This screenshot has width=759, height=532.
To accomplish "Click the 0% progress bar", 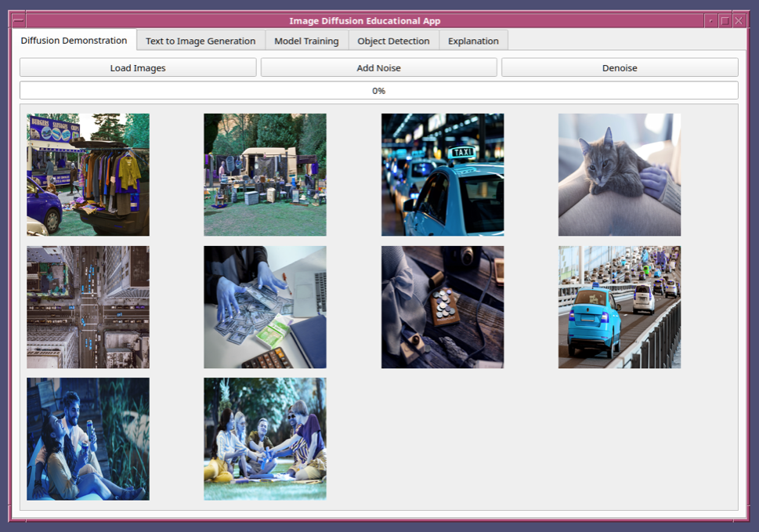I will point(378,90).
